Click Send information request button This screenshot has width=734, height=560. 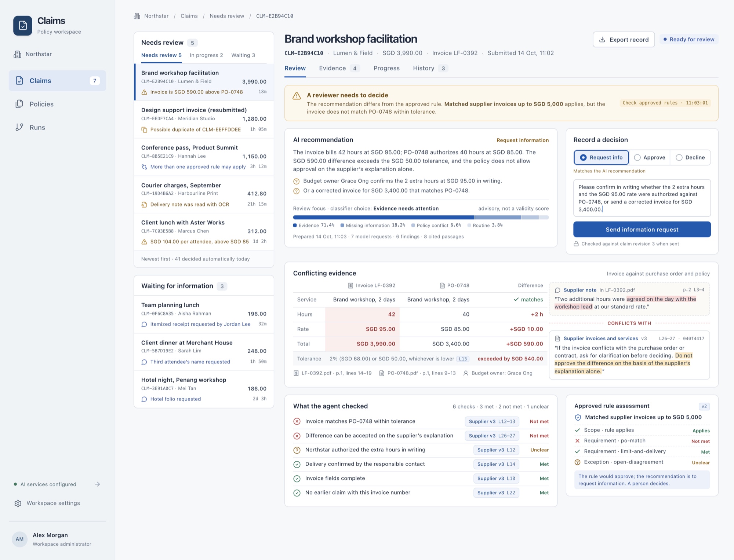pyautogui.click(x=642, y=230)
